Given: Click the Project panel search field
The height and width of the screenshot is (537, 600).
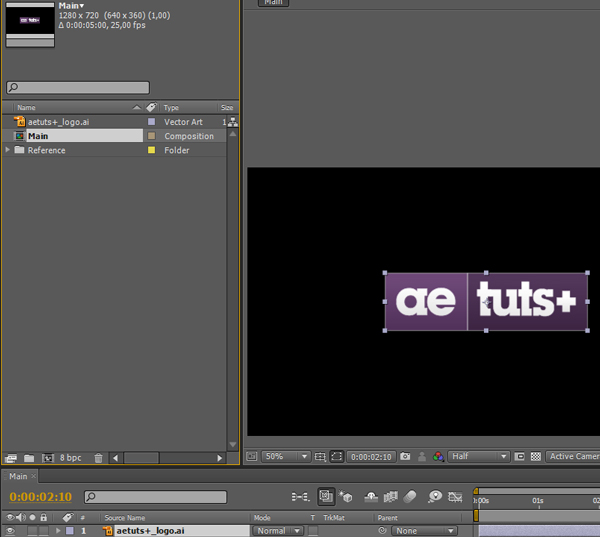Looking at the screenshot, I should [78, 87].
